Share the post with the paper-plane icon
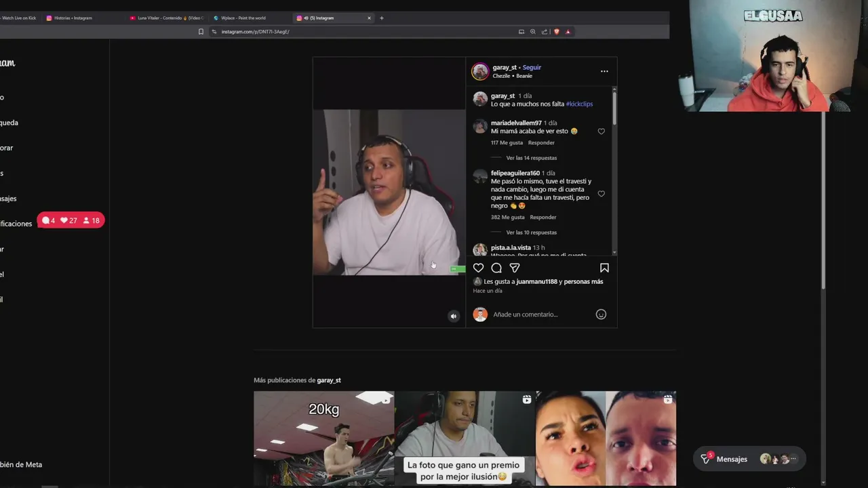The width and height of the screenshot is (868, 488). click(x=515, y=268)
